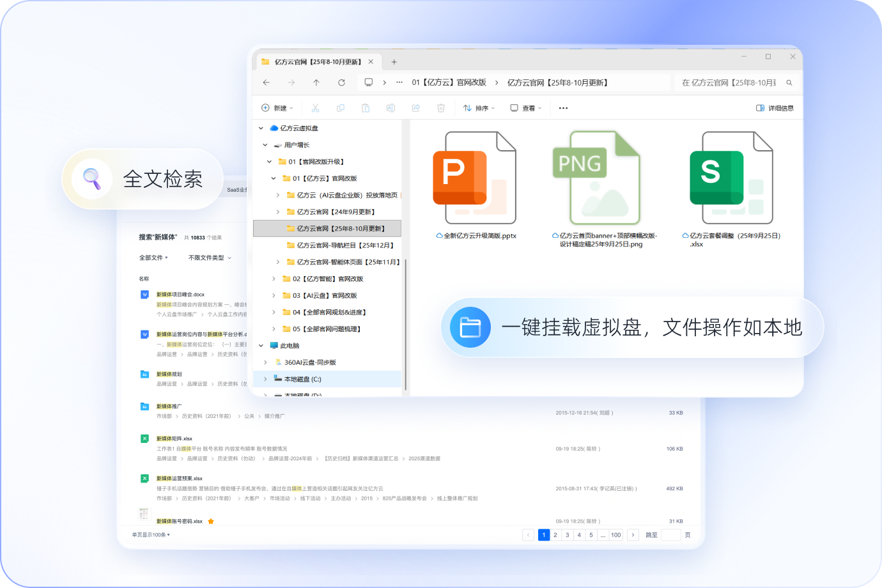Click breadcrumb link 01【亿方云】官网改版

449,82
